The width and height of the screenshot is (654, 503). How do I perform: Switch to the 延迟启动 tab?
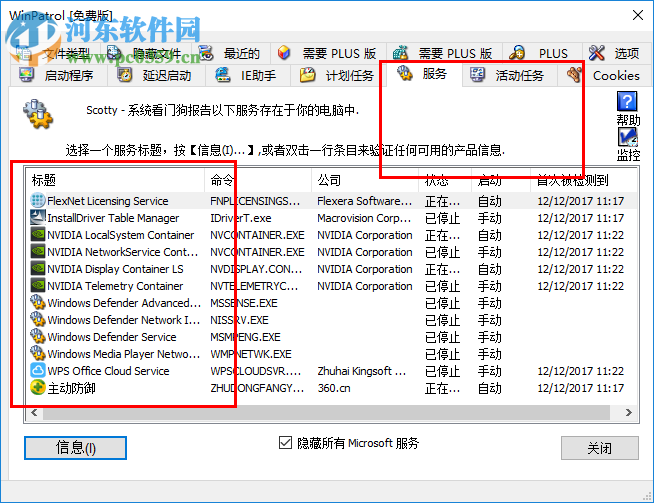pyautogui.click(x=157, y=75)
